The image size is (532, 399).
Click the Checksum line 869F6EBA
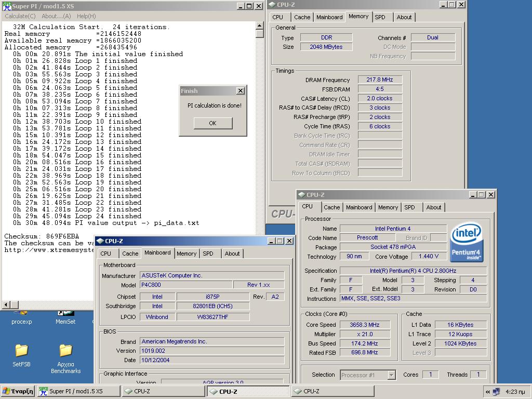pos(42,236)
